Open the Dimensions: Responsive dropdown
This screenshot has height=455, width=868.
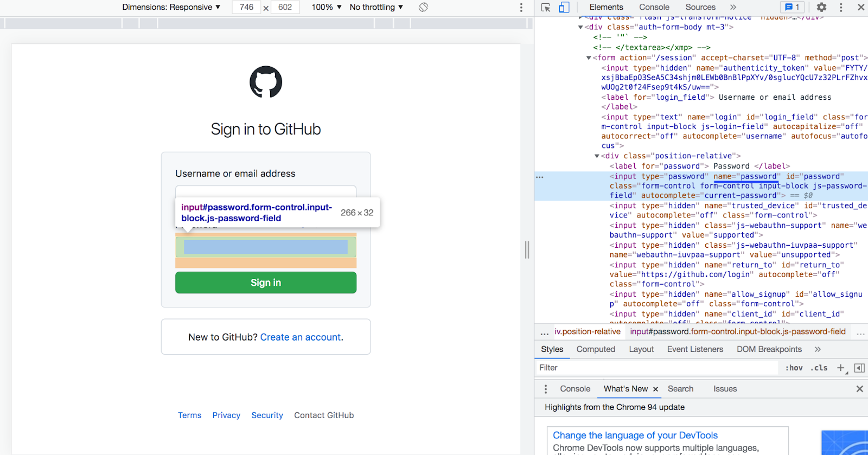[x=171, y=7]
